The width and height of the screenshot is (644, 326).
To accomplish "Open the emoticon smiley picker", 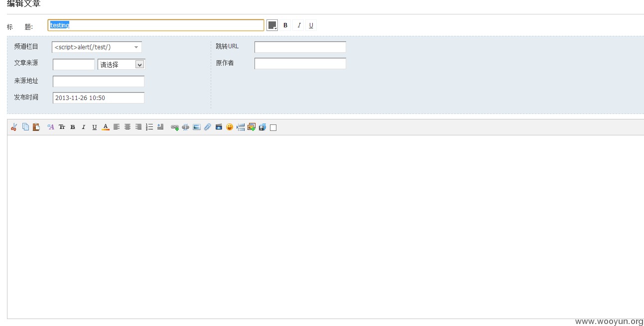I will [x=230, y=127].
